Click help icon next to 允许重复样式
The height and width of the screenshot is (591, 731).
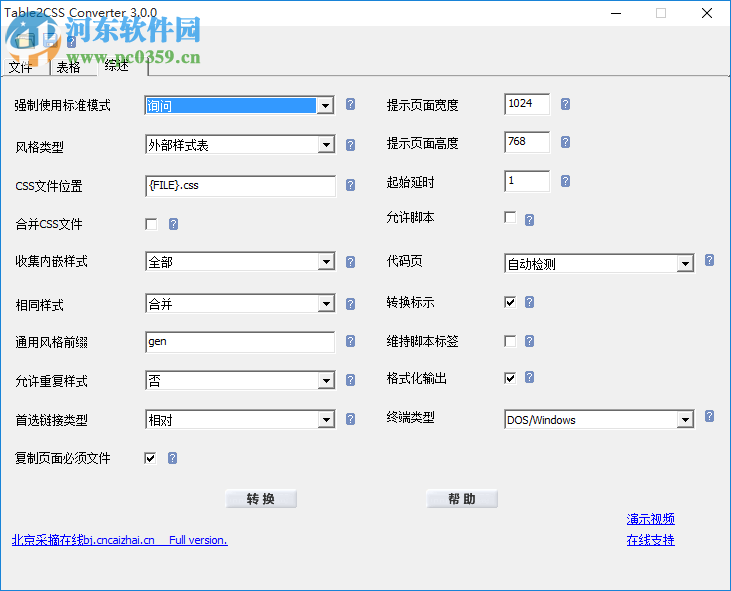351,380
